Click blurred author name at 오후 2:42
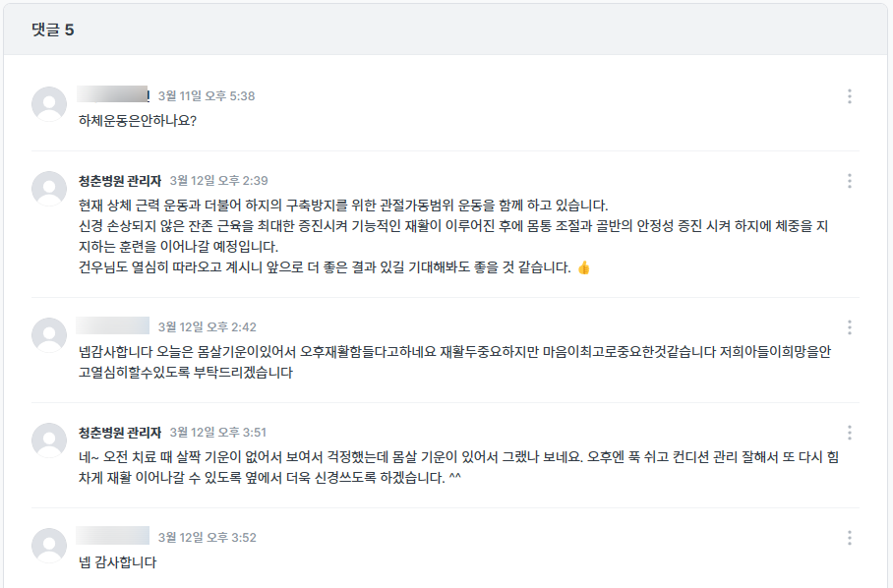The height and width of the screenshot is (588, 893). point(113,326)
